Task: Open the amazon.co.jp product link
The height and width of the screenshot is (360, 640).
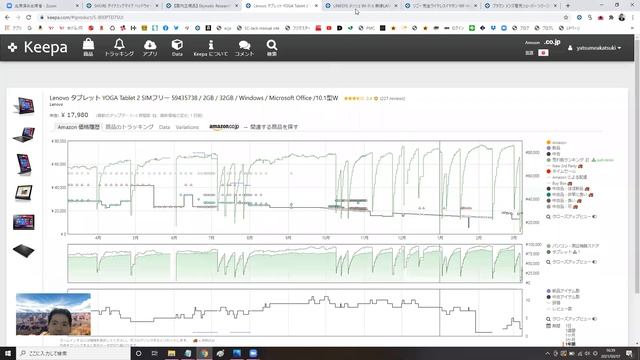Action: pos(224,127)
